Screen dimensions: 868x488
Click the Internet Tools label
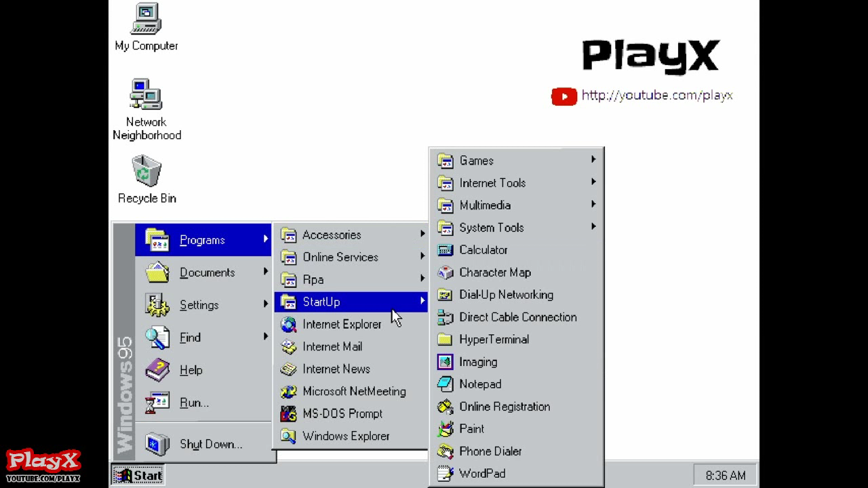(492, 183)
